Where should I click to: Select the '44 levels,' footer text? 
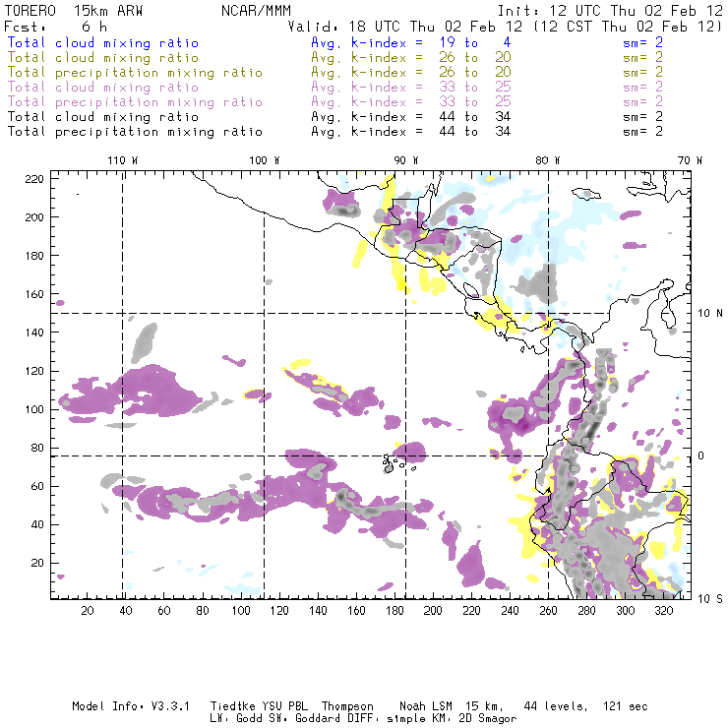tap(556, 706)
